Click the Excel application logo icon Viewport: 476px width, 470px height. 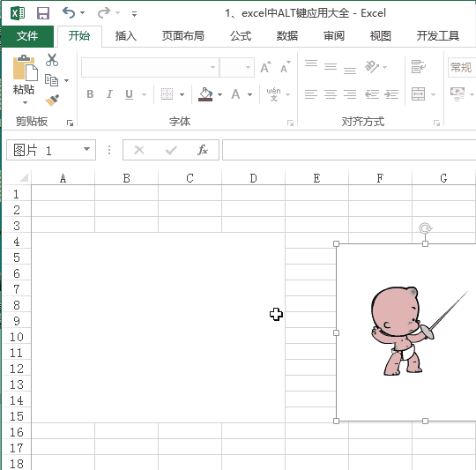pos(18,13)
